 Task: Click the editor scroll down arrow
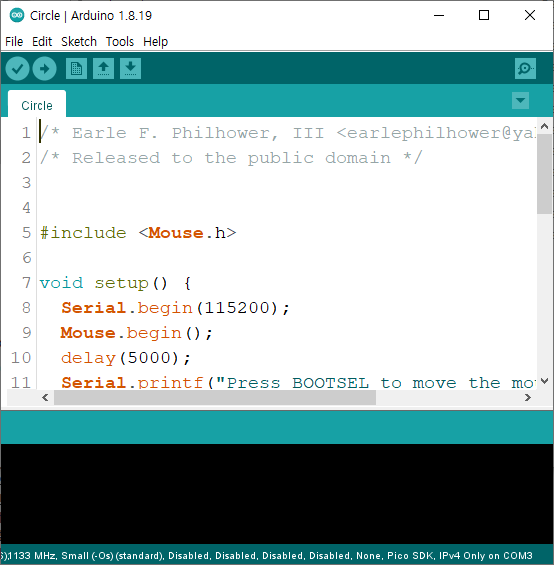point(545,381)
